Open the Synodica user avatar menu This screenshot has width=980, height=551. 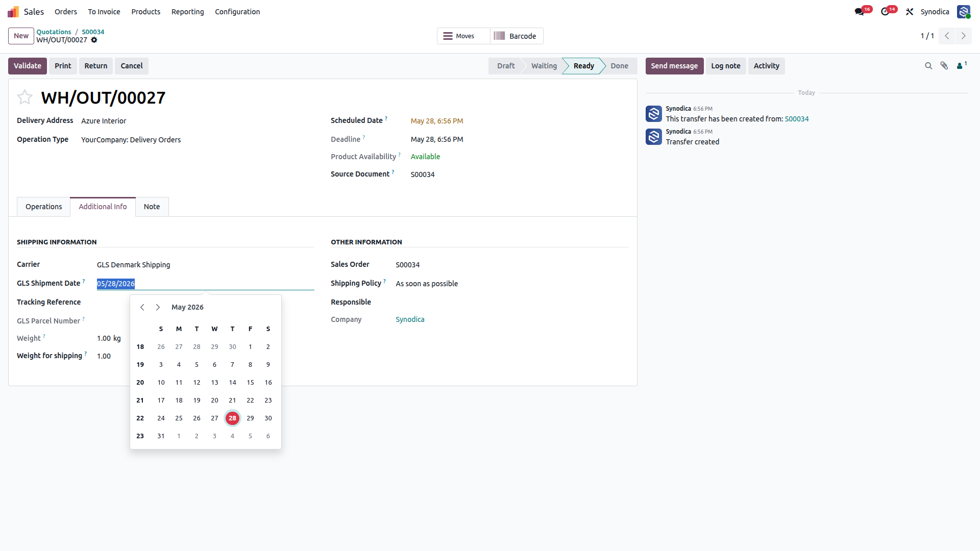point(964,12)
